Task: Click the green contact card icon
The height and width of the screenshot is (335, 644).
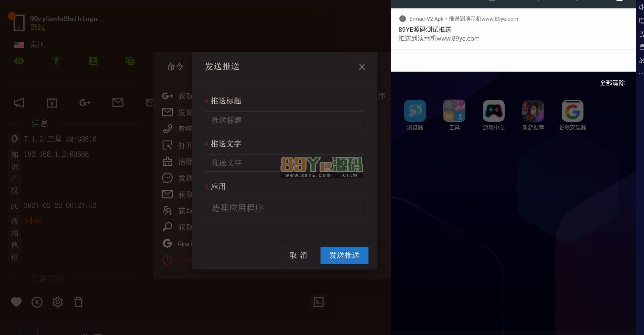Action: coord(93,61)
